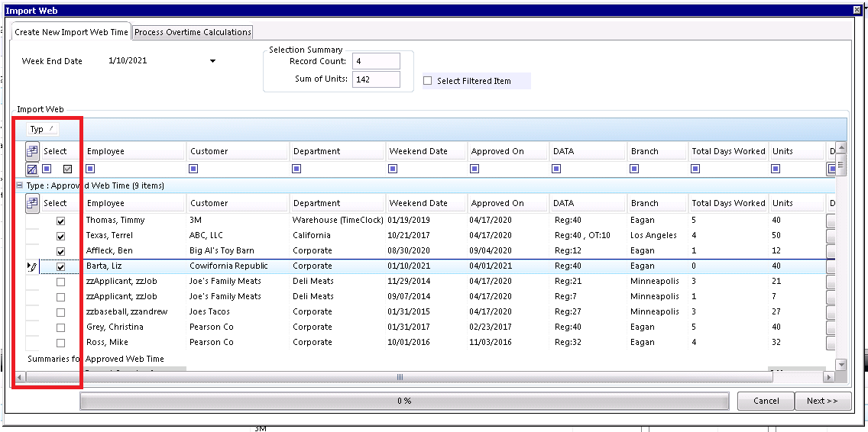Close the Import Web window
This screenshot has width=868, height=432.
pyautogui.click(x=857, y=11)
